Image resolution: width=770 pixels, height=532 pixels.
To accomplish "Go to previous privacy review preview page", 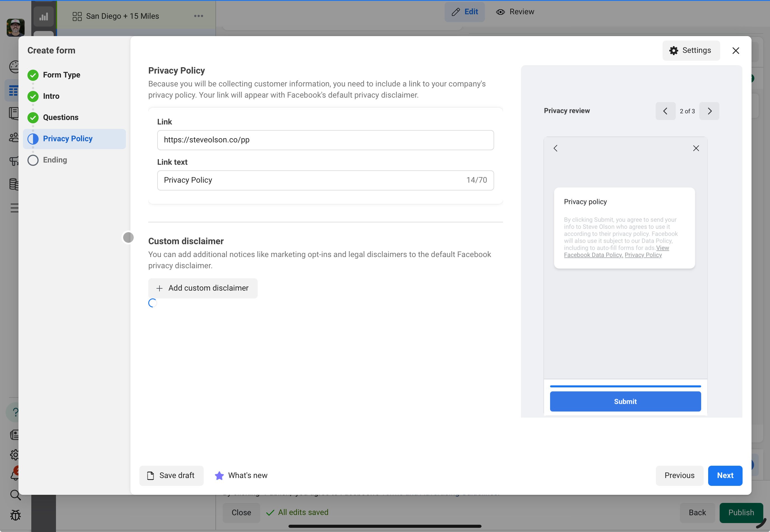I will (x=665, y=111).
